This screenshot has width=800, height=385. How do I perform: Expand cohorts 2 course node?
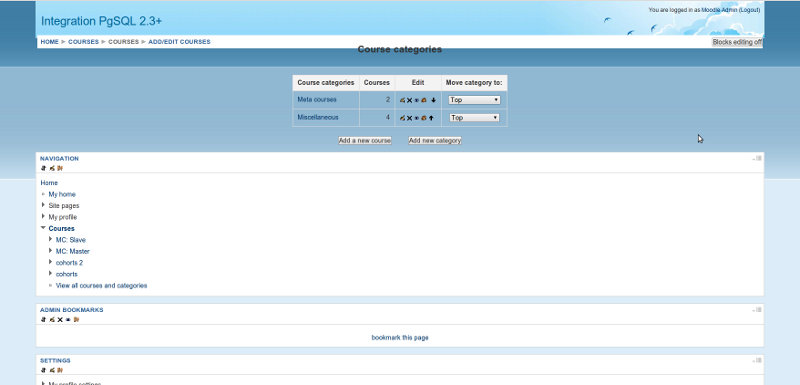pos(51,262)
